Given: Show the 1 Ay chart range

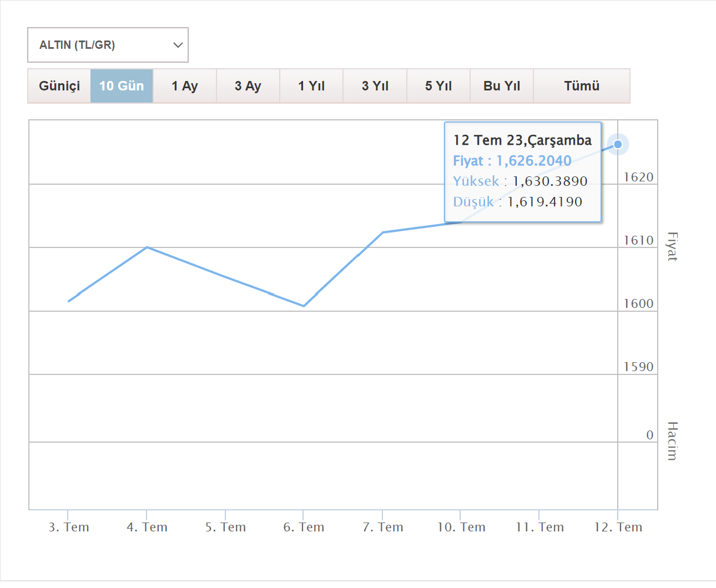Looking at the screenshot, I should click(185, 86).
